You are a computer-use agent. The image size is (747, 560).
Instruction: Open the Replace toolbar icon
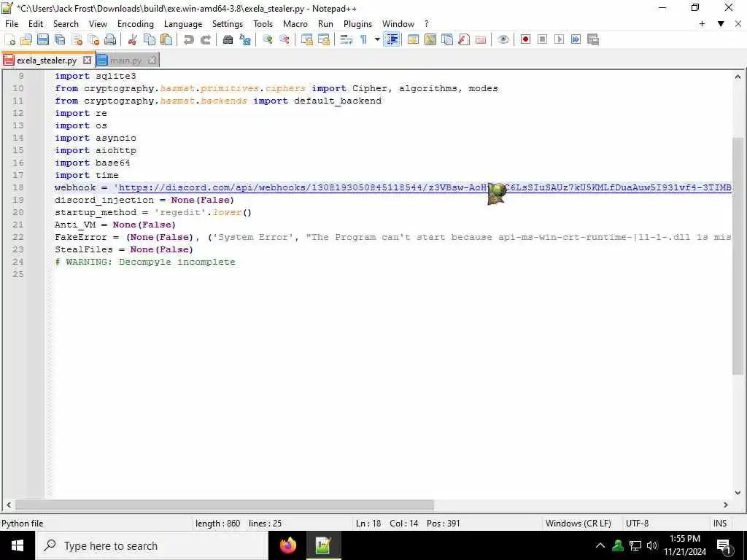(x=245, y=39)
